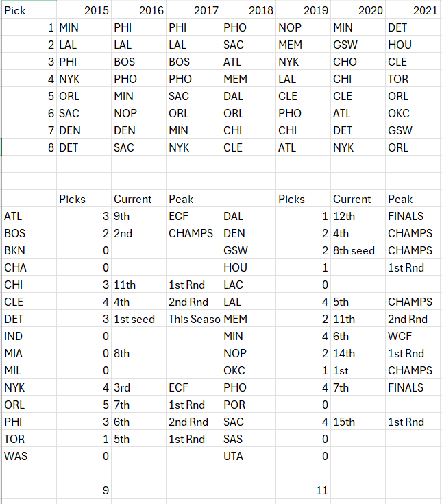The height and width of the screenshot is (504, 442).
Task: Select the BKN team name cell
Action: click(x=16, y=250)
